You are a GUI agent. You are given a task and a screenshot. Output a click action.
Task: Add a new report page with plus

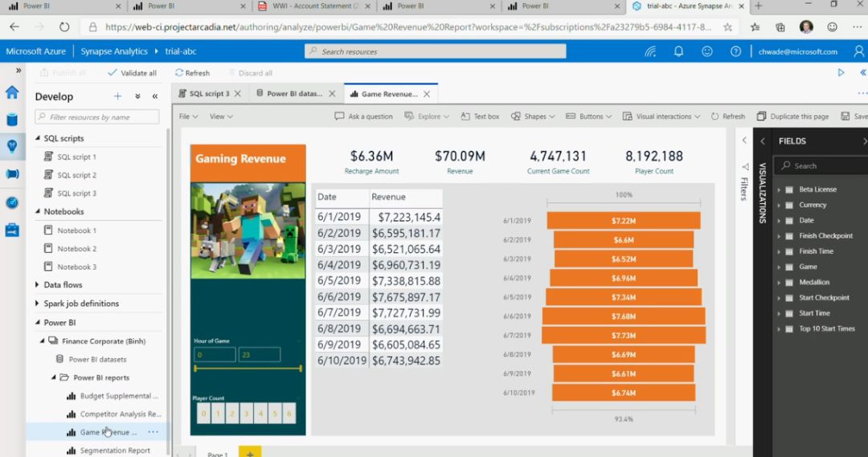click(250, 452)
